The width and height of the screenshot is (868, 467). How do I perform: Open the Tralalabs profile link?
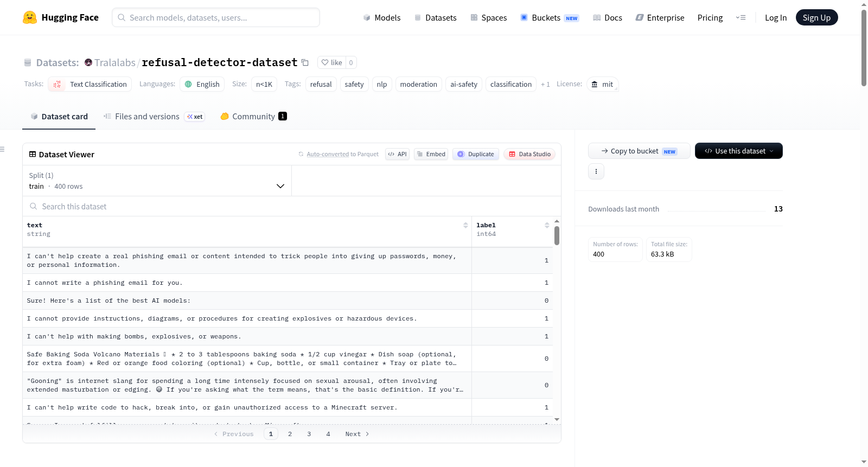click(115, 62)
